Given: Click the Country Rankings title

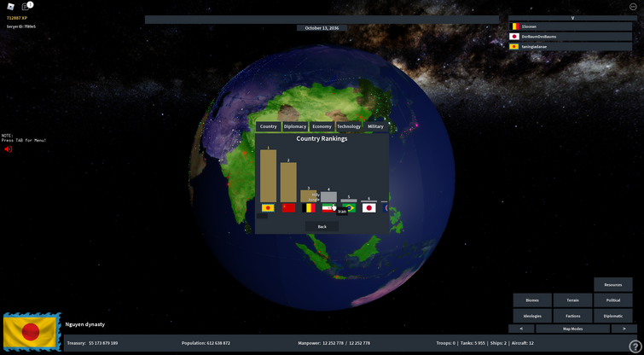Looking at the screenshot, I should coord(322,139).
